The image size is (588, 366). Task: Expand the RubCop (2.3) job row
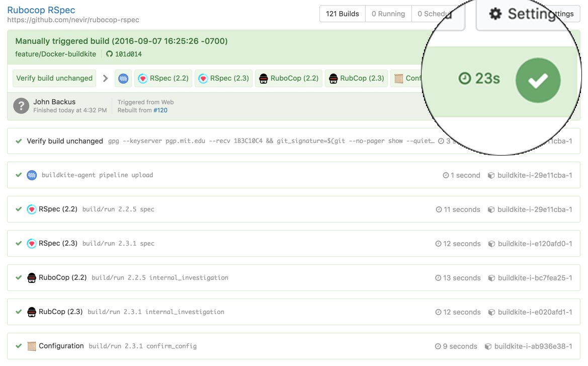click(x=294, y=312)
